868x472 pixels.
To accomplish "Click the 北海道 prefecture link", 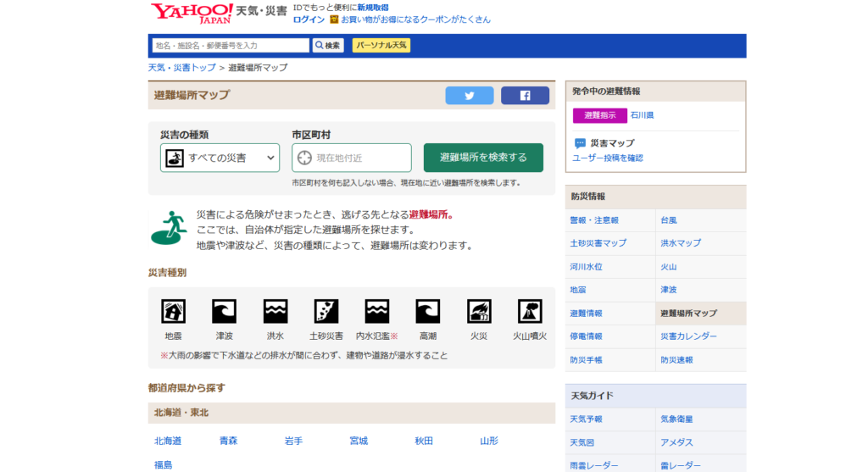I will pyautogui.click(x=168, y=441).
